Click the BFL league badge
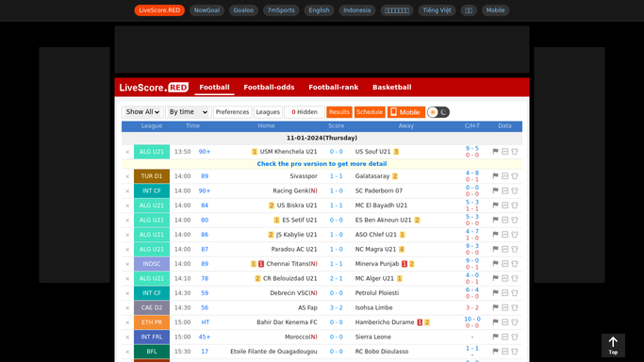 tap(152, 352)
